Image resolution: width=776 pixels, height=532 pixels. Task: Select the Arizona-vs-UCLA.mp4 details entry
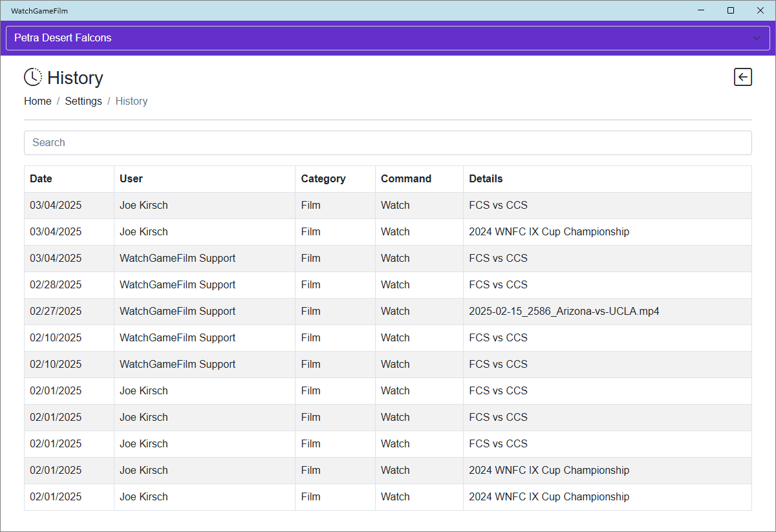pos(564,312)
